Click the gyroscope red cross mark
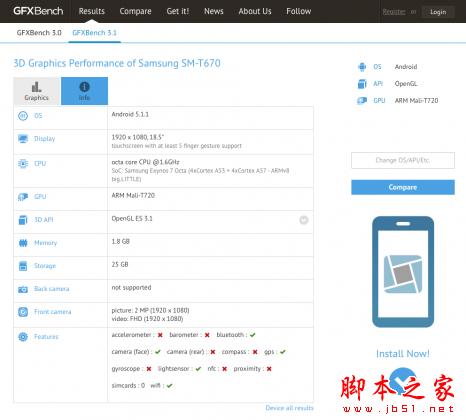 click(x=149, y=369)
